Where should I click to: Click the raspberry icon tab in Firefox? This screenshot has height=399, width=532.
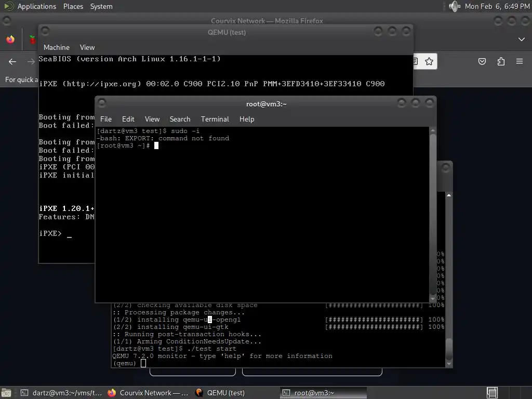tap(32, 39)
